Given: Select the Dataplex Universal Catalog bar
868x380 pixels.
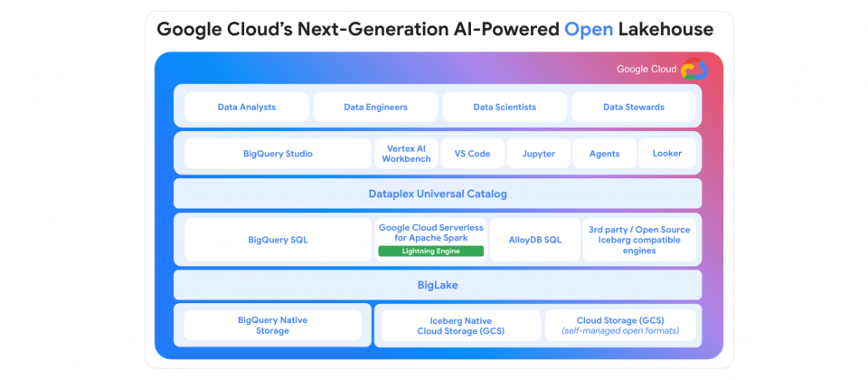Looking at the screenshot, I should [x=438, y=194].
